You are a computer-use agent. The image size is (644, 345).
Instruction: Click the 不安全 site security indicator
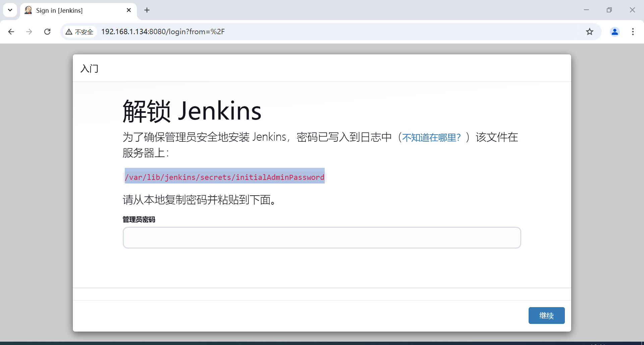(79, 32)
